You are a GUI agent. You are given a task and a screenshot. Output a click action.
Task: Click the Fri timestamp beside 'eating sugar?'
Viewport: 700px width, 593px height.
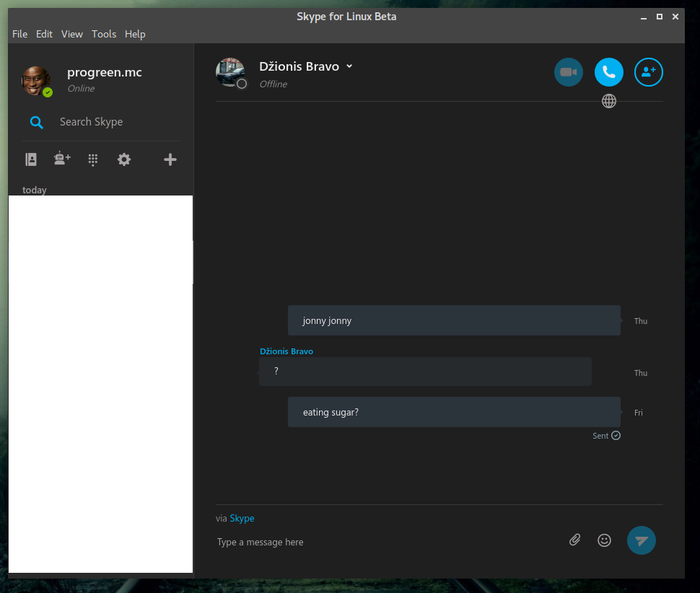[639, 413]
